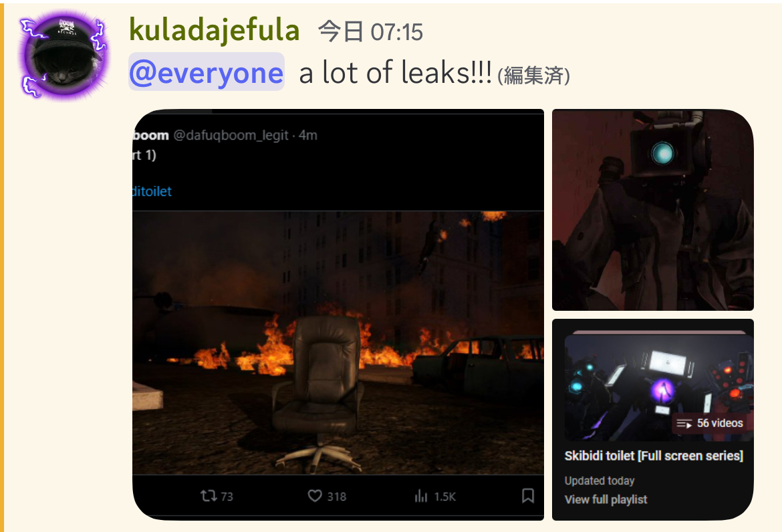Click the 56 videos playlist badge
This screenshot has width=782, height=532.
(710, 423)
